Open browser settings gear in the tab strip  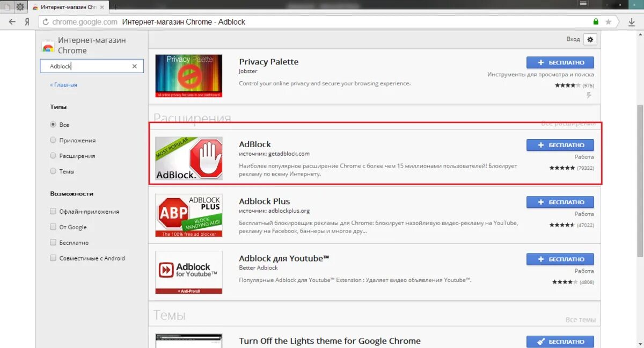(x=20, y=7)
